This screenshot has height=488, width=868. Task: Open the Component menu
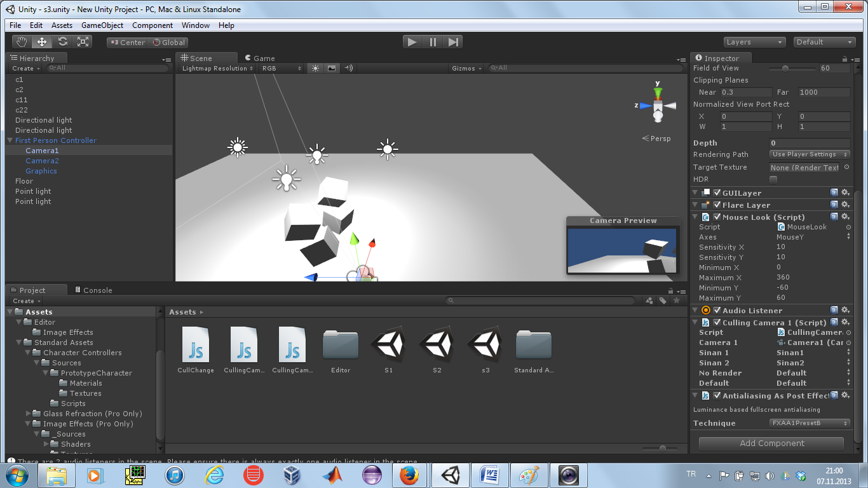point(153,25)
